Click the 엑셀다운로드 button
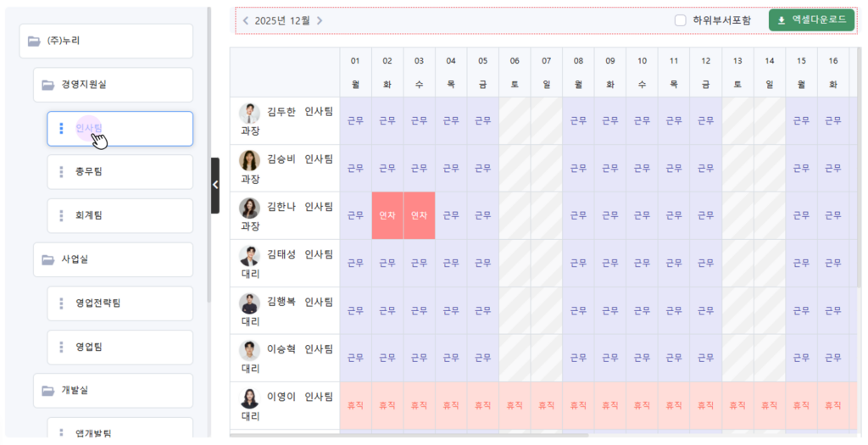This screenshot has height=445, width=868. [811, 20]
